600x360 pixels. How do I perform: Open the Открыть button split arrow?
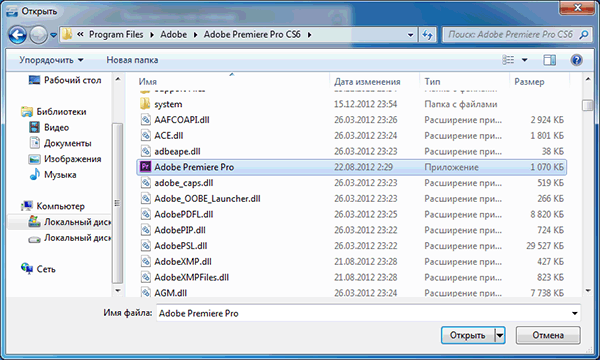pyautogui.click(x=500, y=336)
